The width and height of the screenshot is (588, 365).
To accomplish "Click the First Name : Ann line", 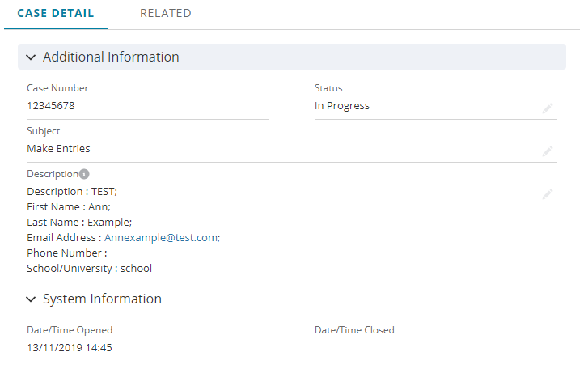I will tap(69, 206).
